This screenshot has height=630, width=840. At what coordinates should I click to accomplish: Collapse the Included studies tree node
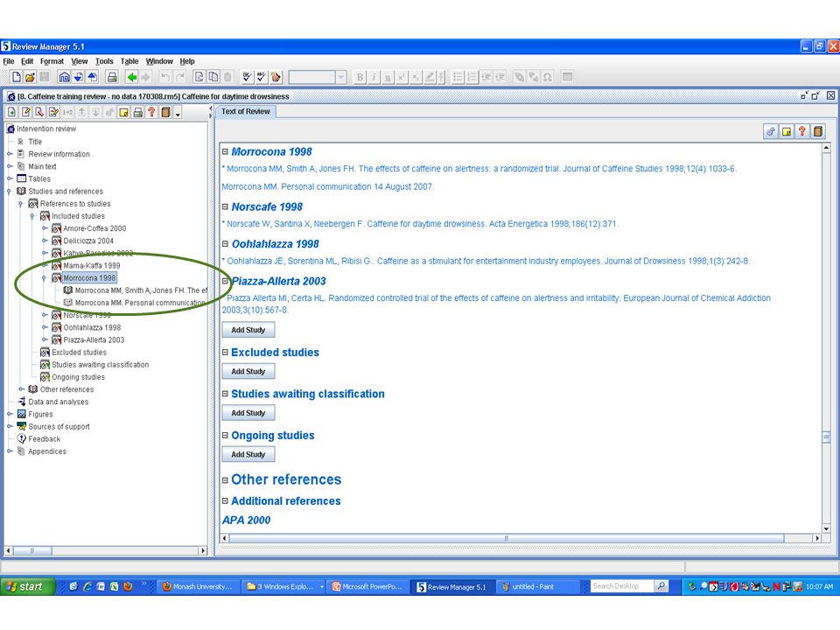point(32,216)
